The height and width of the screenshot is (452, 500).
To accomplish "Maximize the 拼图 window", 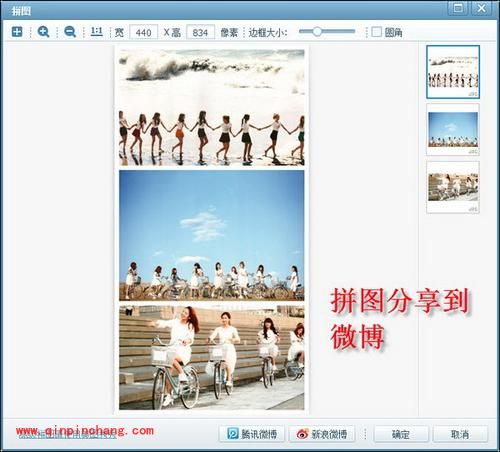I will 458,8.
